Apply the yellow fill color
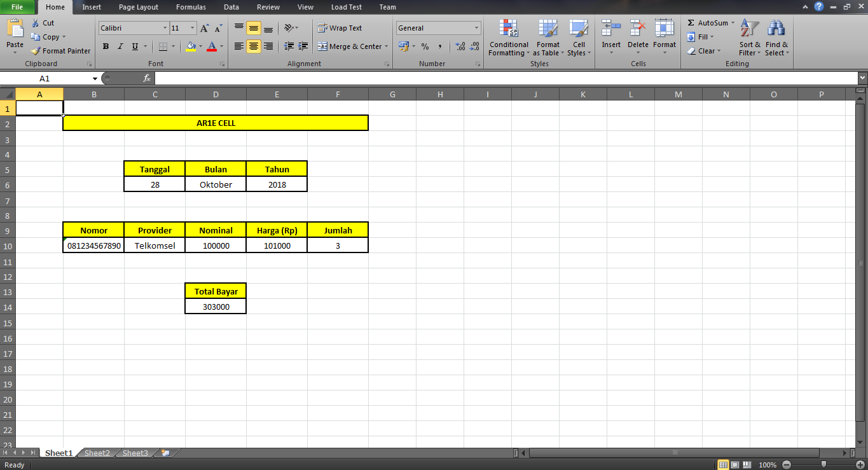 coord(190,46)
